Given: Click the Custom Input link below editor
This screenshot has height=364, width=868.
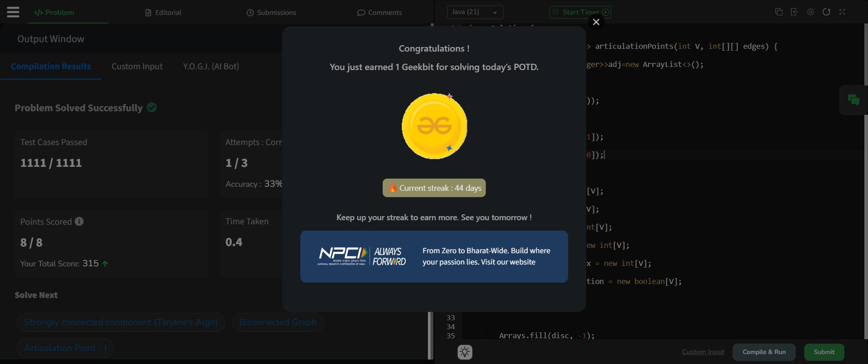Looking at the screenshot, I should click(703, 352).
